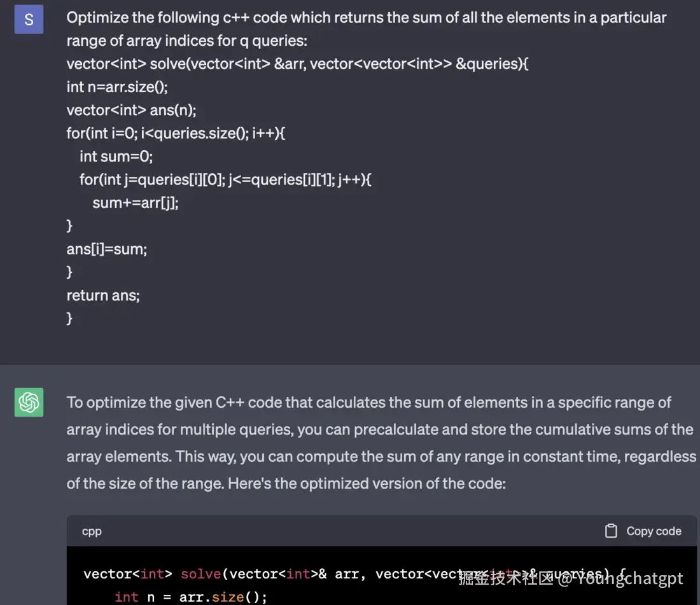
Task: Click 'Here's the optimized version of the code'
Action: (x=367, y=483)
